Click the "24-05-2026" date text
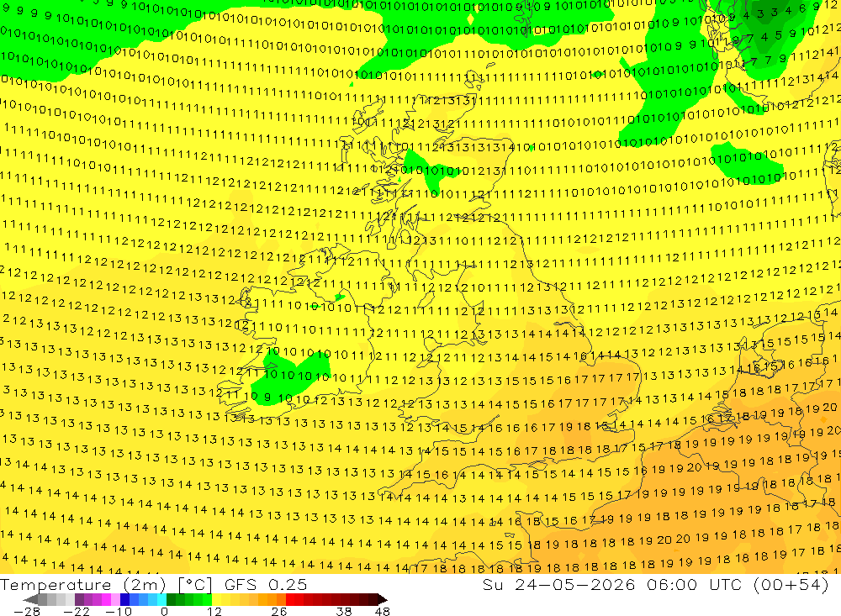 [574, 585]
